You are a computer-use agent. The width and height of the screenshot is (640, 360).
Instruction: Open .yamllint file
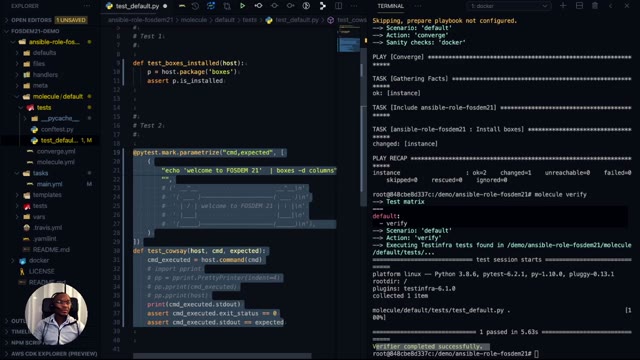tap(45, 239)
